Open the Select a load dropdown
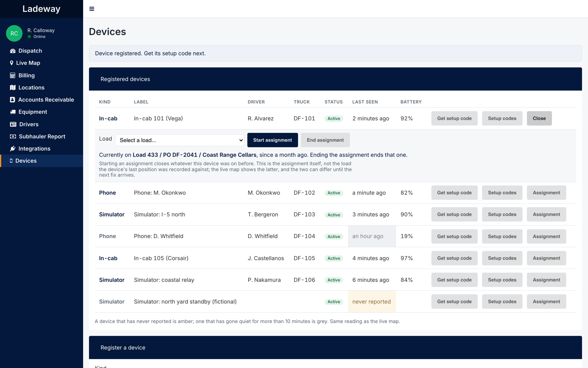588x368 pixels. click(x=180, y=140)
